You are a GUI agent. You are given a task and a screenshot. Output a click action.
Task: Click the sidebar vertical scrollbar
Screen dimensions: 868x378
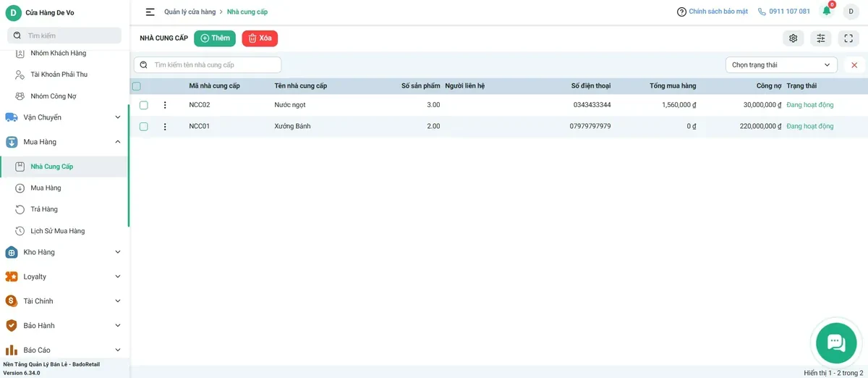click(x=129, y=166)
